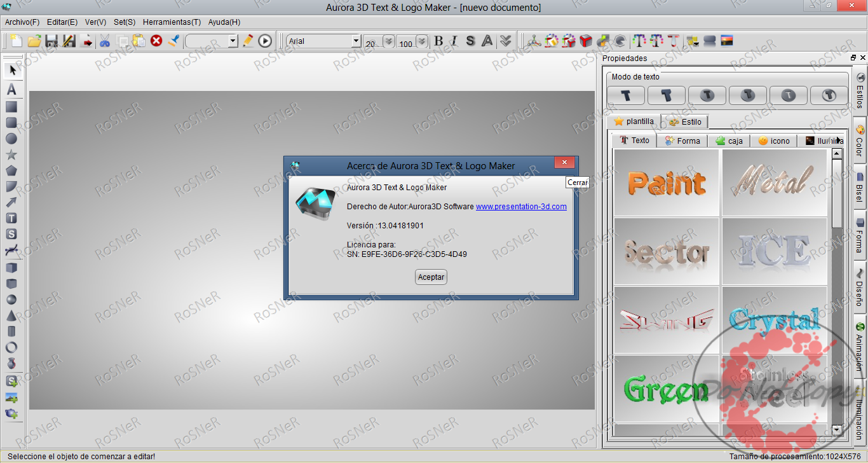This screenshot has width=868, height=463.
Task: Save the document with the floppy disk icon
Action: pos(51,41)
